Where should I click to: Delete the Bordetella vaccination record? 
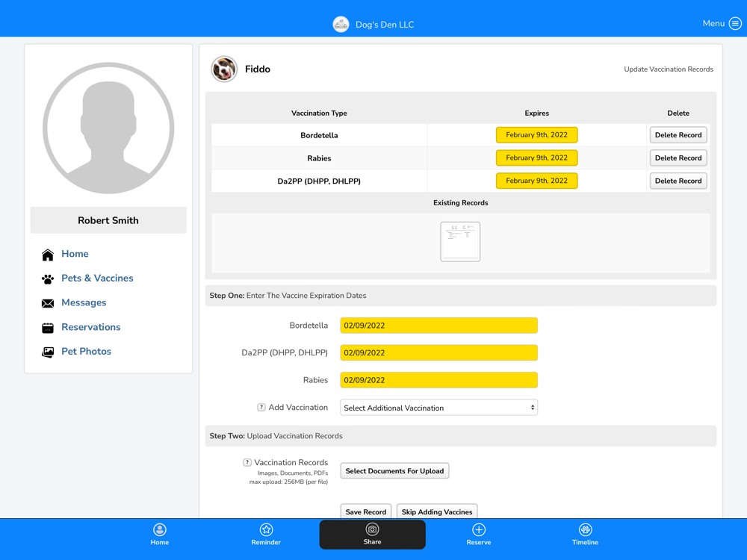tap(678, 135)
